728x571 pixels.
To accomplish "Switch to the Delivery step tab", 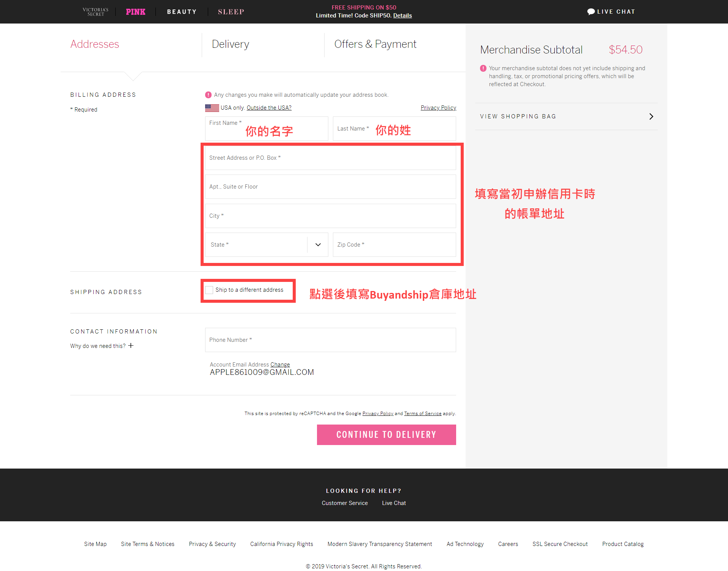I will (231, 44).
